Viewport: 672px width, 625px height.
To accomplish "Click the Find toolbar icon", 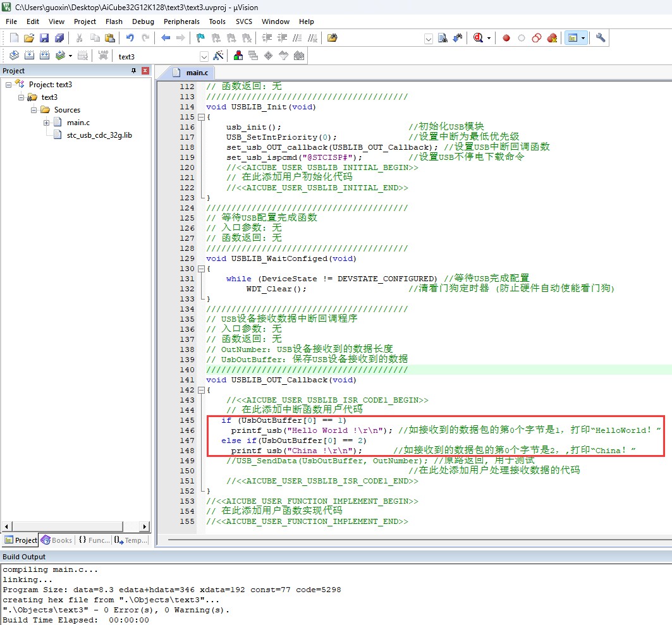I will coord(443,38).
